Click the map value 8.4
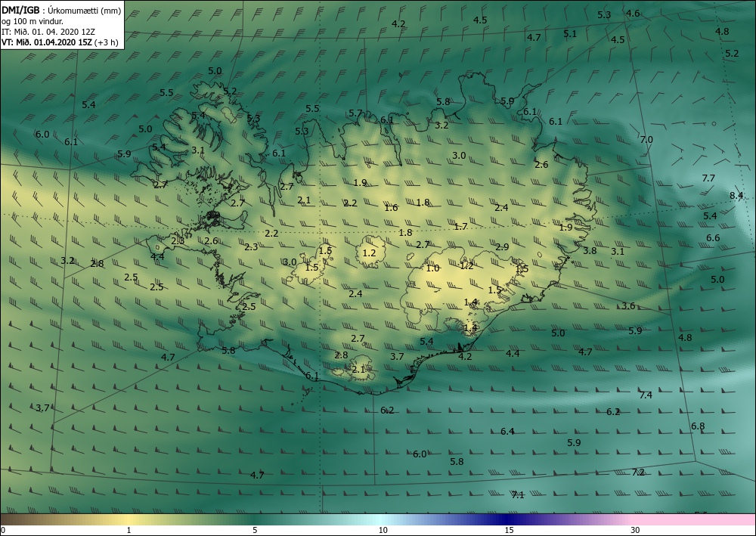Image resolution: width=756 pixels, height=536 pixels. [736, 196]
